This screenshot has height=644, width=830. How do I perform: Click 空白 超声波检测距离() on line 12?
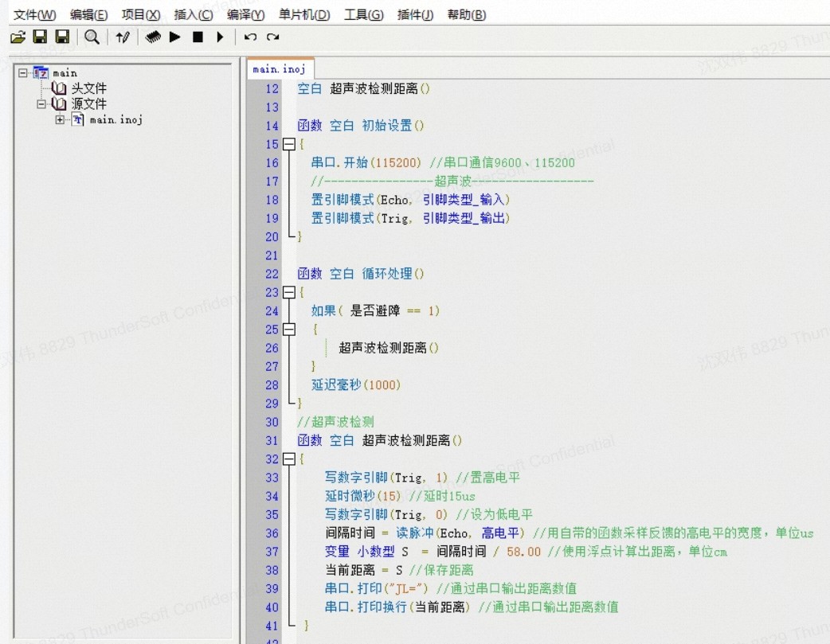[x=364, y=88]
